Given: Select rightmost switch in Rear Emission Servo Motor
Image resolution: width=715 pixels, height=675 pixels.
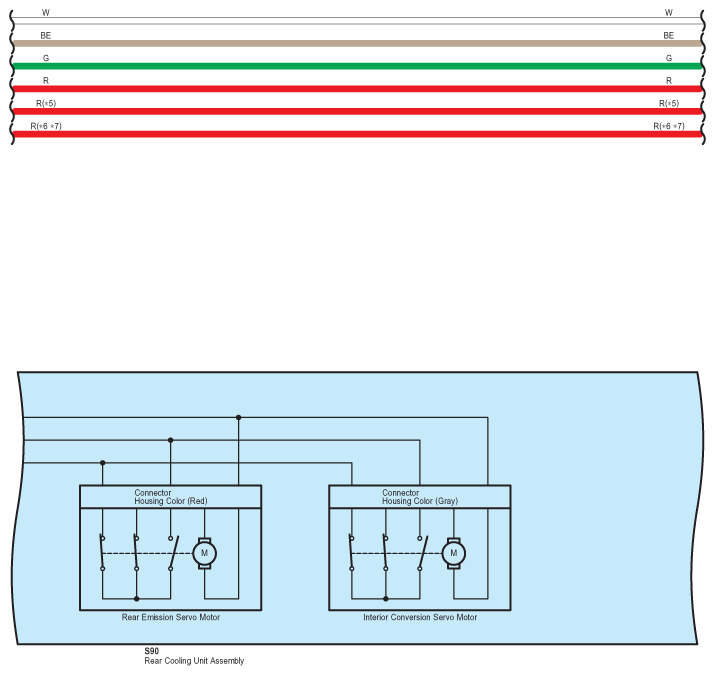Looking at the screenshot, I should 172,552.
